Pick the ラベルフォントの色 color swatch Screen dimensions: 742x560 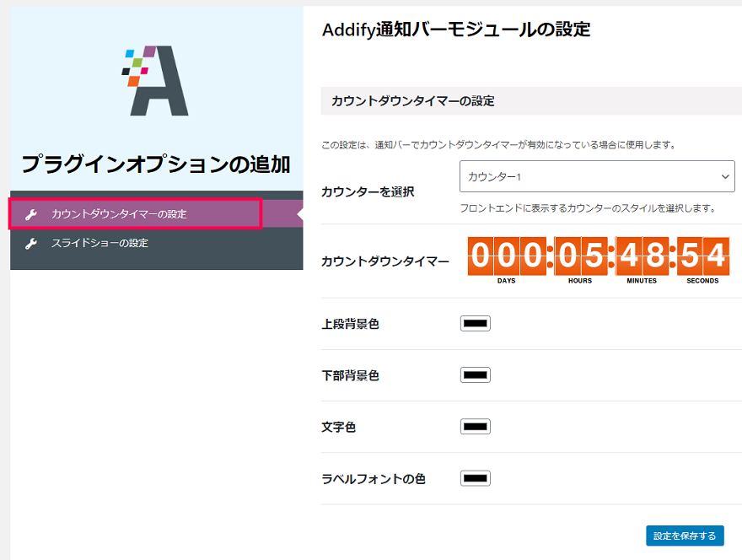pos(475,478)
